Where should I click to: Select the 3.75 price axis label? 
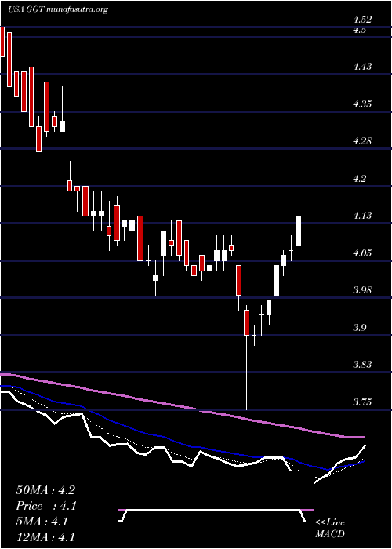click(x=362, y=402)
